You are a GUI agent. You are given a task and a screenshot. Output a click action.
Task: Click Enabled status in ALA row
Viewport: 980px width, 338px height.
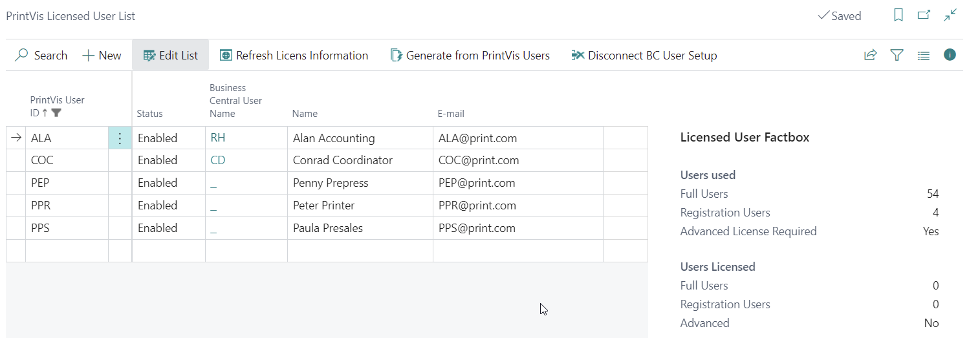(169, 138)
